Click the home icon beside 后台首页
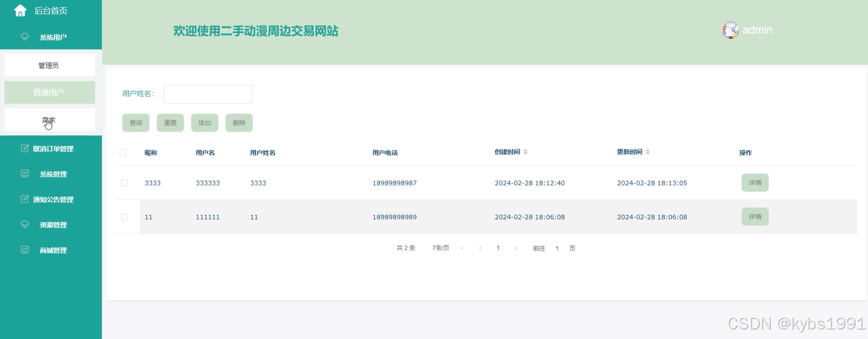 coord(20,10)
